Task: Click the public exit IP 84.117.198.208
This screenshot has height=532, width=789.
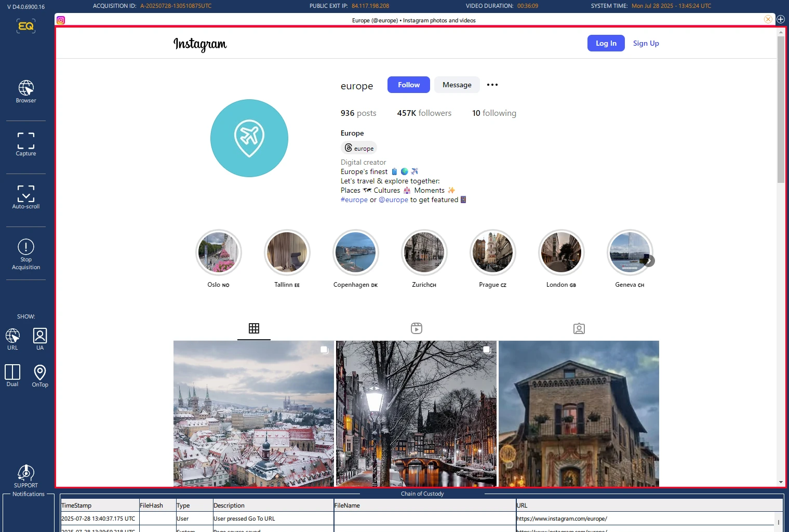Action: pyautogui.click(x=370, y=6)
